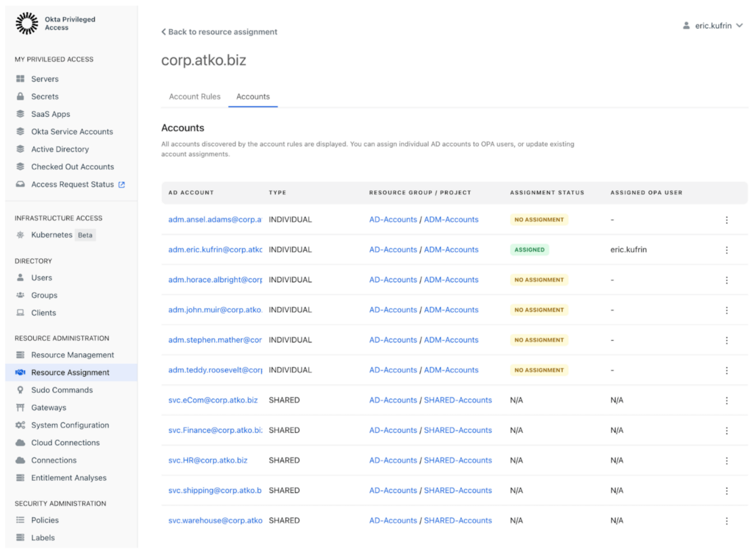Click Back to resource assignment link
Screen dimensions: 756x558
(219, 32)
